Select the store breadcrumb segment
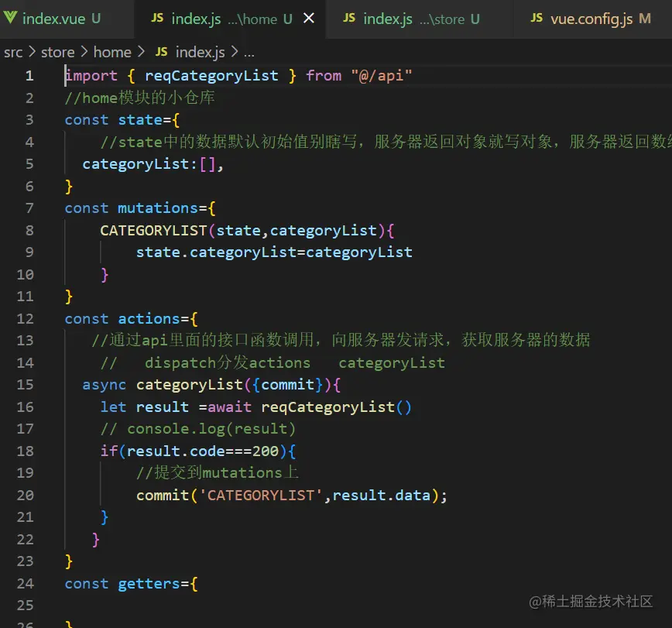 [58, 53]
